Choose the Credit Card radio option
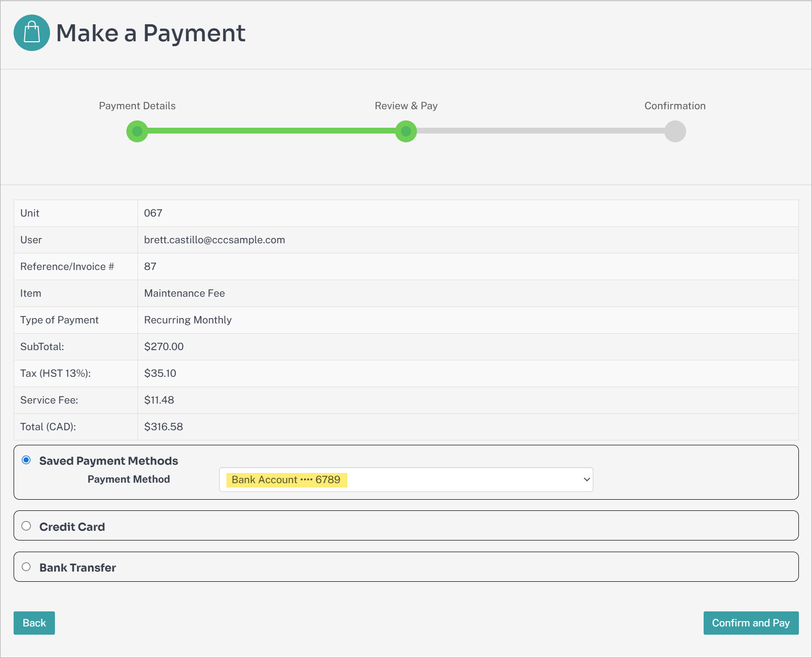 [26, 526]
